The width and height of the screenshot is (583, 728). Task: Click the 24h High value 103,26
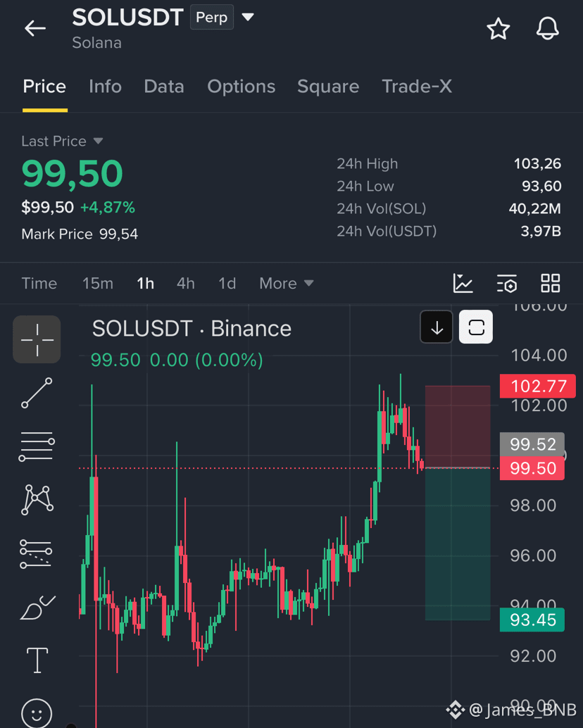(537, 163)
